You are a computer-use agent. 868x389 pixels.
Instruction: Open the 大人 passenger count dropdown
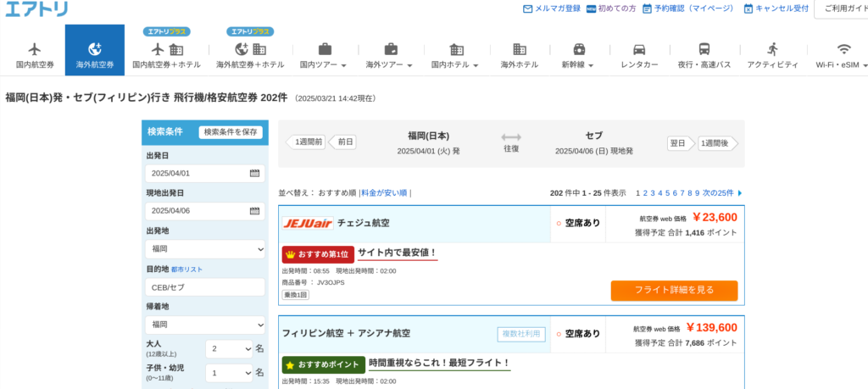point(229,348)
